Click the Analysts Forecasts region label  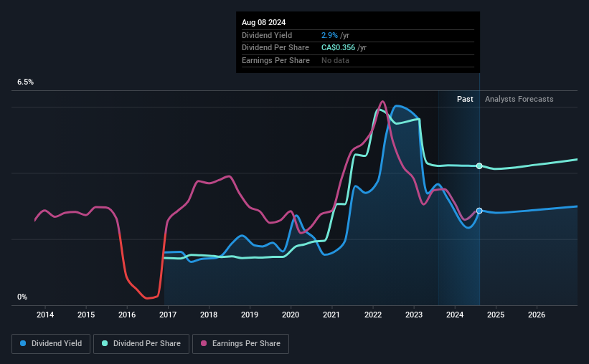click(x=519, y=99)
